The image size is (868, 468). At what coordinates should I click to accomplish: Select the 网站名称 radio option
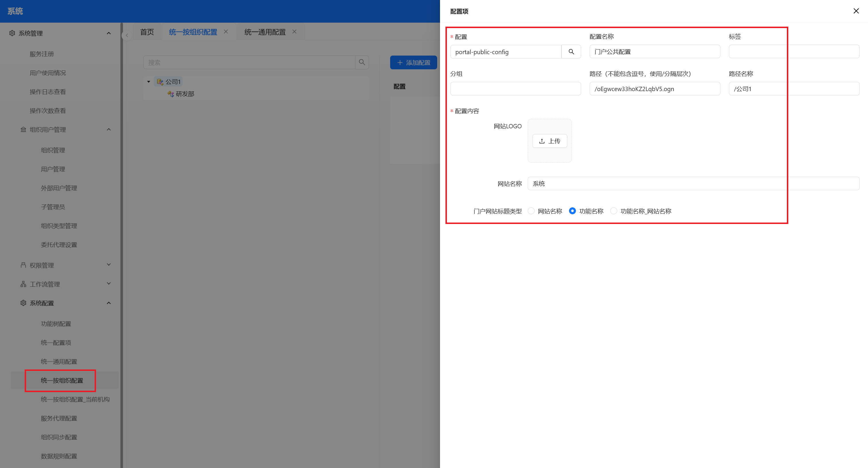click(531, 211)
